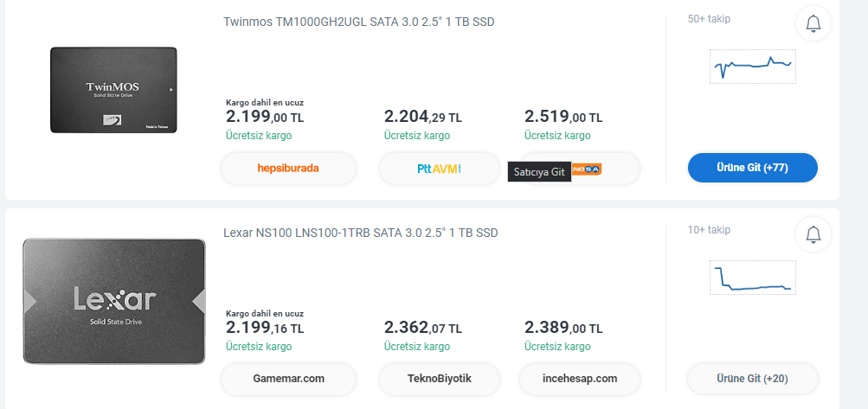This screenshot has height=409, width=868.
Task: Click the Twinmos price alert bell icon
Action: click(813, 24)
